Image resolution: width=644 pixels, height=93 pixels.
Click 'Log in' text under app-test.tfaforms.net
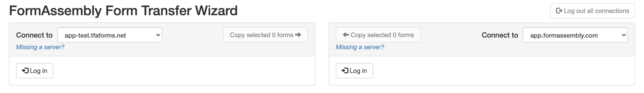click(38, 71)
